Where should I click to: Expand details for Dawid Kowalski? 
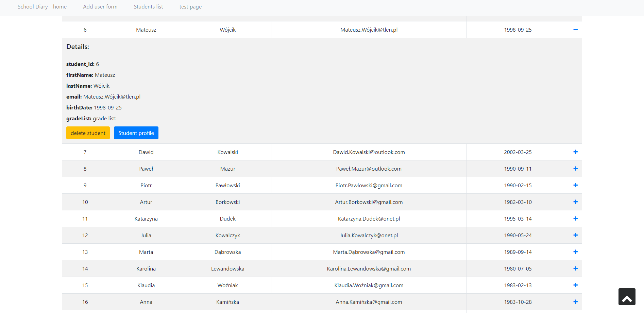575,152
